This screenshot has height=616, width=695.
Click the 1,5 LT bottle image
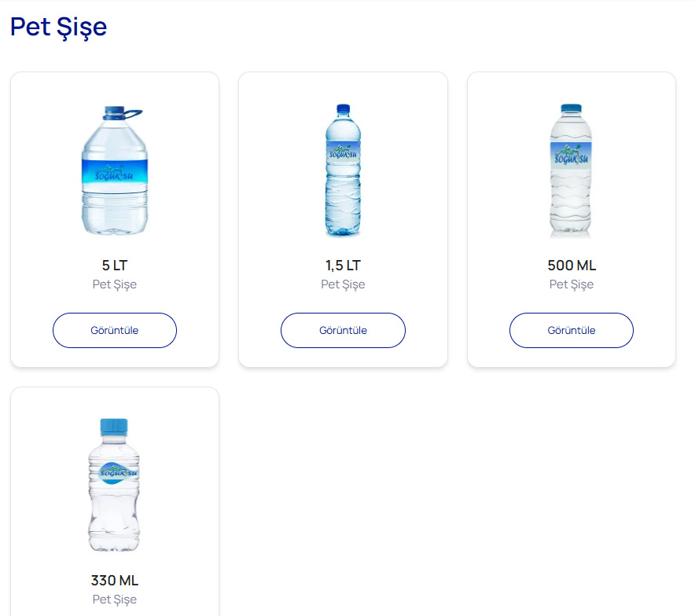pyautogui.click(x=343, y=170)
